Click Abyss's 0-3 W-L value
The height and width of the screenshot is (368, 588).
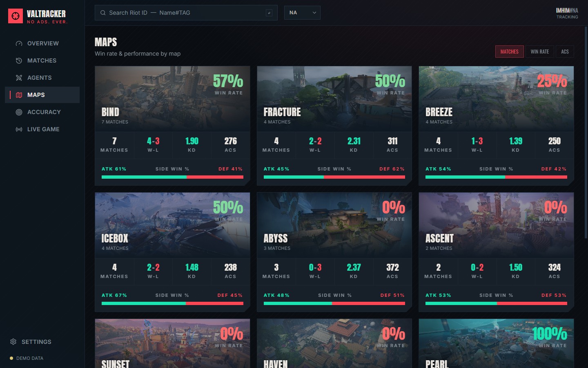click(x=315, y=267)
